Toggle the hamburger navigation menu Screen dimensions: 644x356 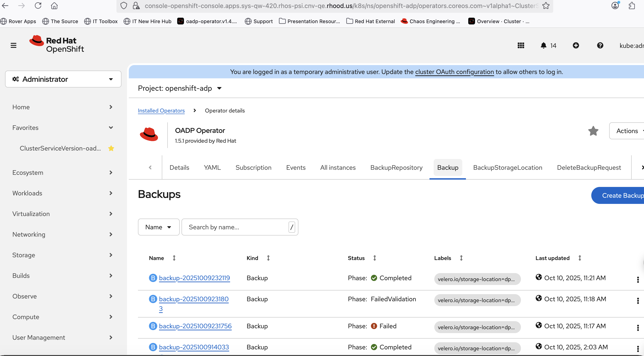[14, 45]
